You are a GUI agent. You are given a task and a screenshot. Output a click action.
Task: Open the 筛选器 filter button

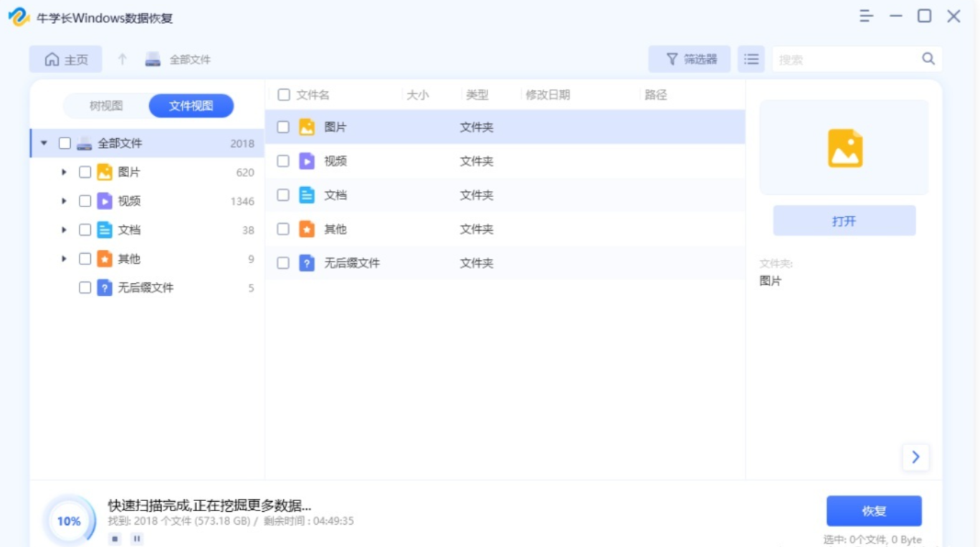pos(690,60)
